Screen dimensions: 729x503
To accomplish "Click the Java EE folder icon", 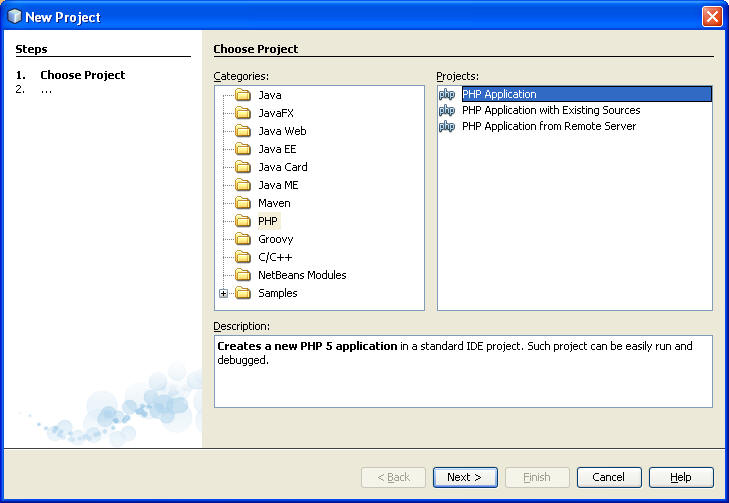I will pyautogui.click(x=243, y=149).
